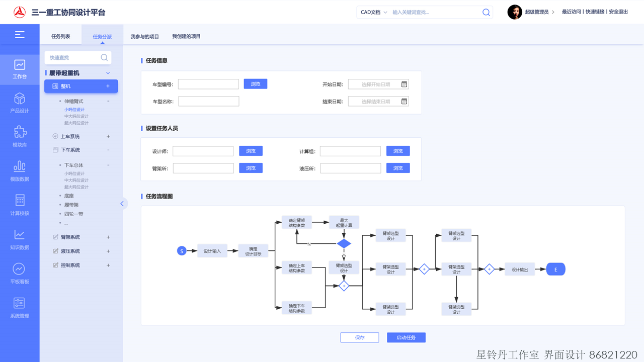Click the top keyword search input

pyautogui.click(x=435, y=12)
